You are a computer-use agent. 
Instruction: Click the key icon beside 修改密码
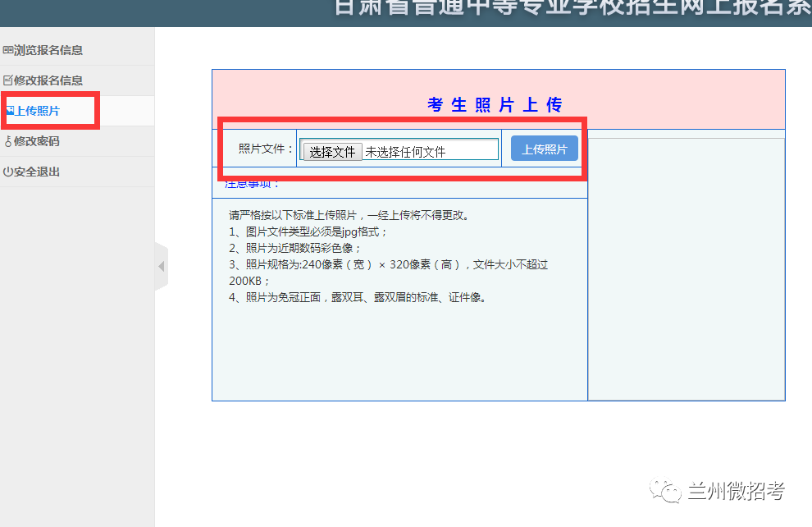click(x=8, y=141)
